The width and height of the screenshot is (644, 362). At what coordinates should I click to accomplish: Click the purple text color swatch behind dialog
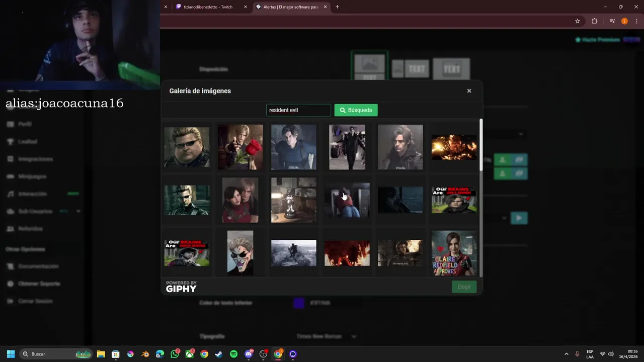pyautogui.click(x=299, y=303)
